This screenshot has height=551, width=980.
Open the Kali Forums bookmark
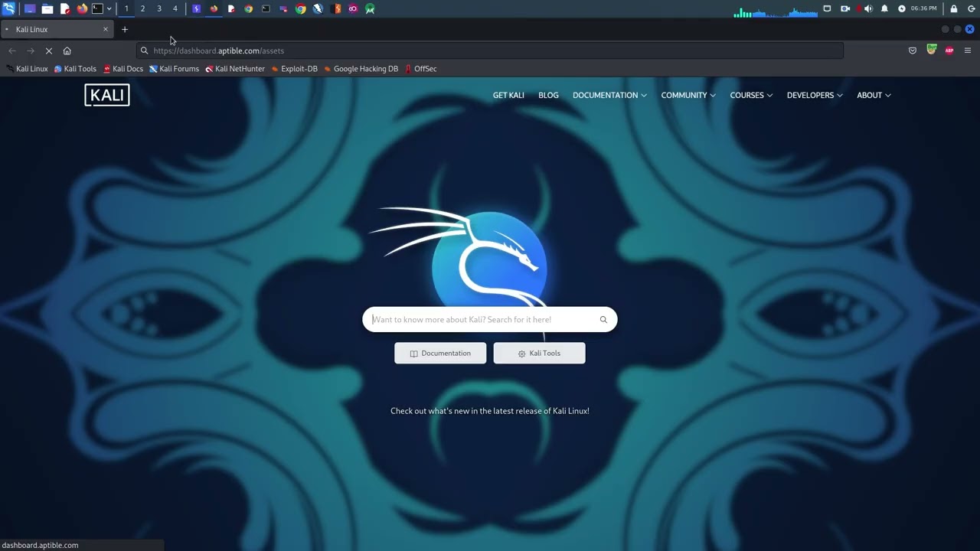pyautogui.click(x=174, y=69)
